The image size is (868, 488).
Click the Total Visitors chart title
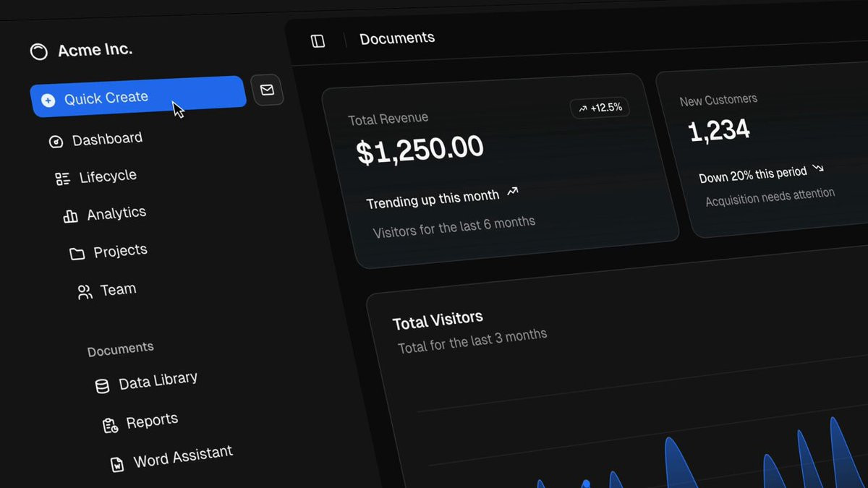tap(438, 320)
